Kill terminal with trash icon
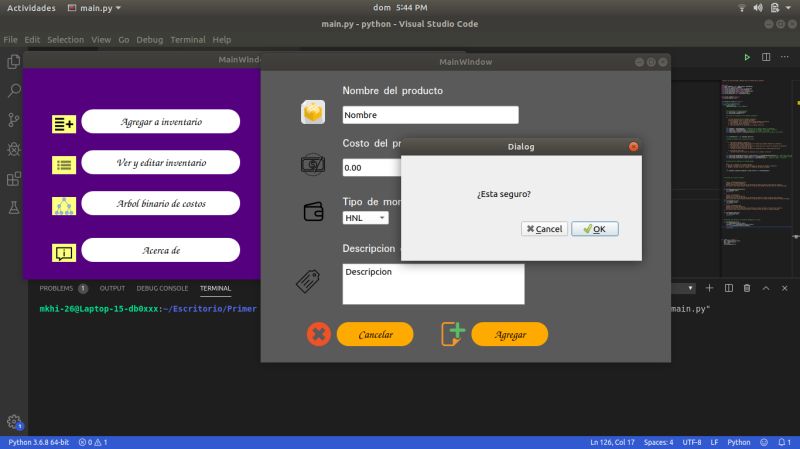This screenshot has height=449, width=800. click(747, 288)
